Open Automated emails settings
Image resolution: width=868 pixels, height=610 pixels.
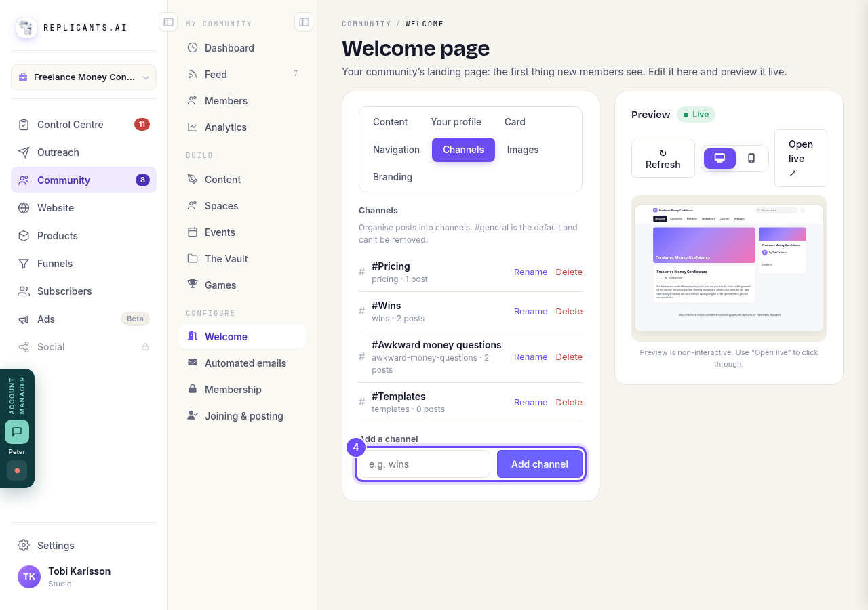coord(243,363)
